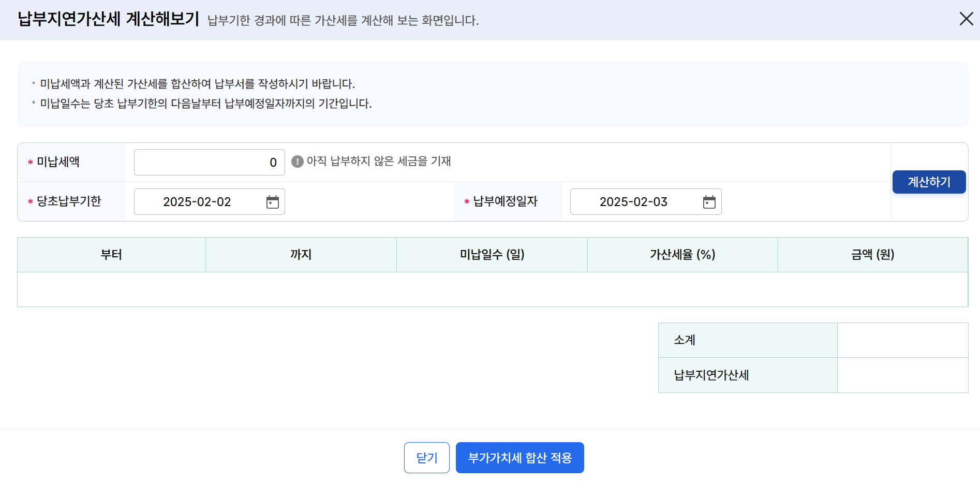
Task: Click the 가산세율 (%) column header
Action: pyautogui.click(x=682, y=255)
